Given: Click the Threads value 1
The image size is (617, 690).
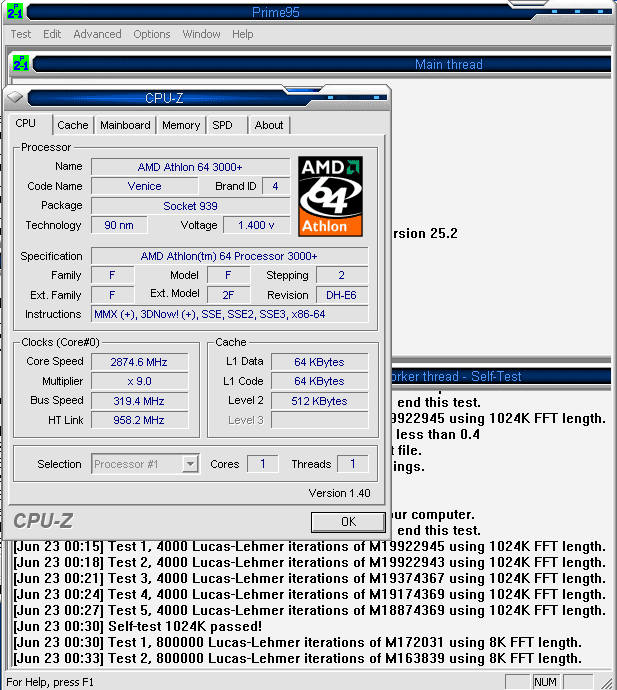Looking at the screenshot, I should tap(353, 464).
